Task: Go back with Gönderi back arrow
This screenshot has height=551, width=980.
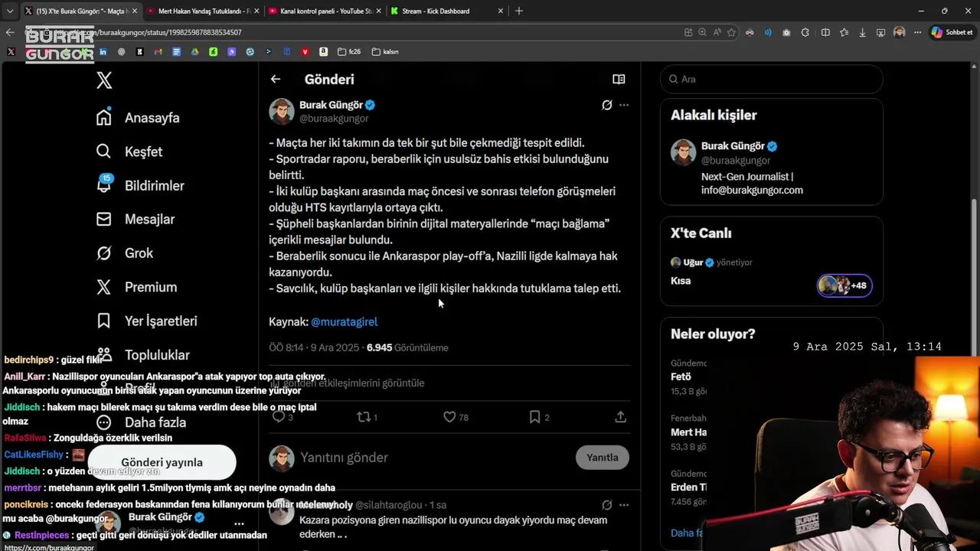Action: 276,79
